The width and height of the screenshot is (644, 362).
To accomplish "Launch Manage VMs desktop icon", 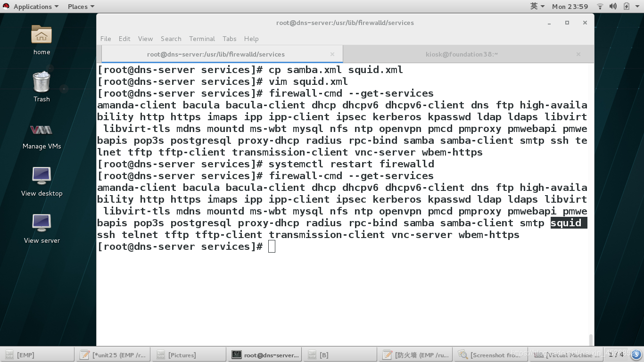I will (41, 130).
